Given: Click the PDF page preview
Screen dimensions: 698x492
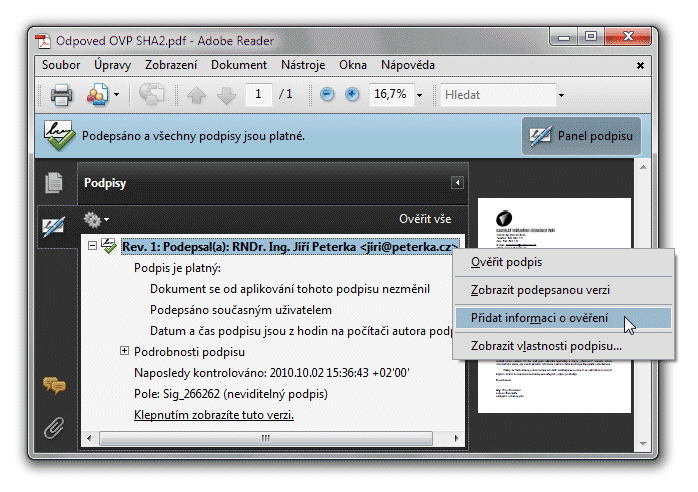Looking at the screenshot, I should (x=554, y=305).
